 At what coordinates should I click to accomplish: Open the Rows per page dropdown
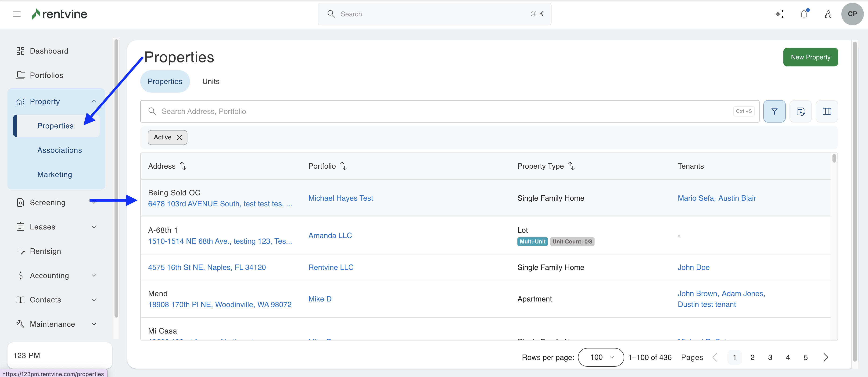[601, 357]
